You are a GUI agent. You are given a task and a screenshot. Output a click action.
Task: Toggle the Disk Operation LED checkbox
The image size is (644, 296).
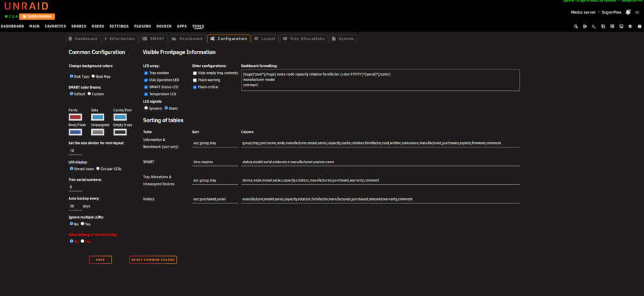(146, 80)
